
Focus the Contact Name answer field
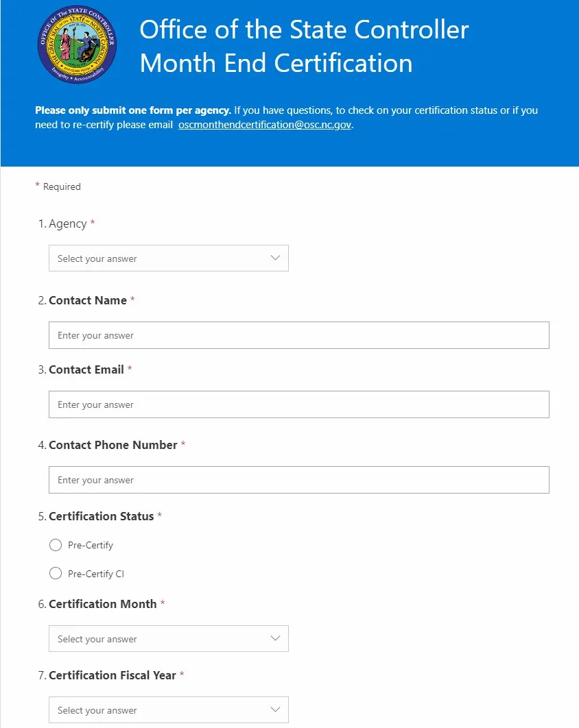point(298,335)
